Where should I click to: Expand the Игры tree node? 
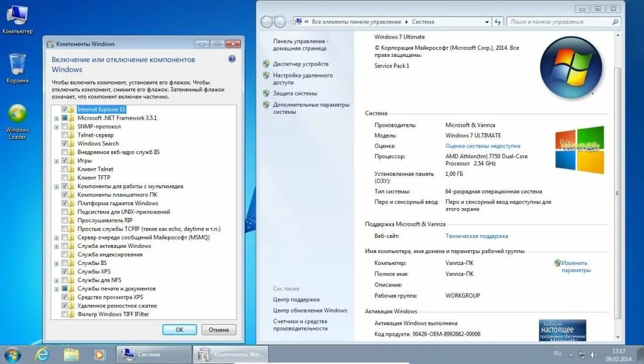[x=57, y=161]
